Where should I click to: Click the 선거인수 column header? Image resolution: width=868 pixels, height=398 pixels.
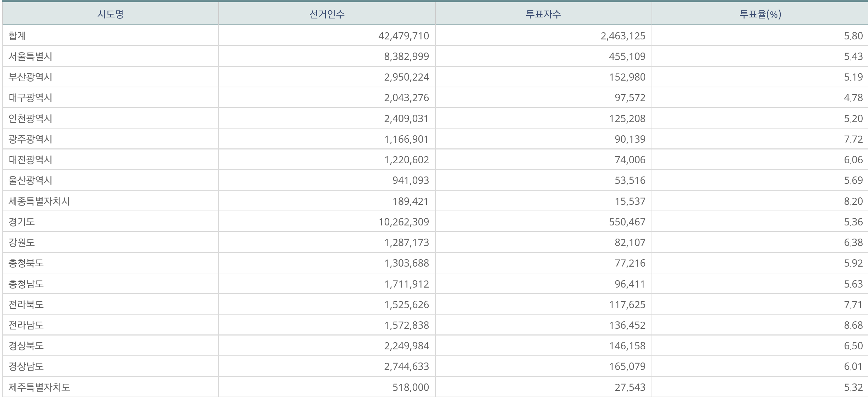[327, 14]
